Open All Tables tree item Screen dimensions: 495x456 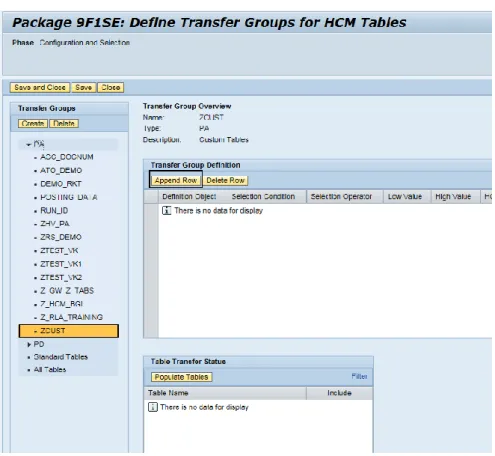pyautogui.click(x=50, y=370)
